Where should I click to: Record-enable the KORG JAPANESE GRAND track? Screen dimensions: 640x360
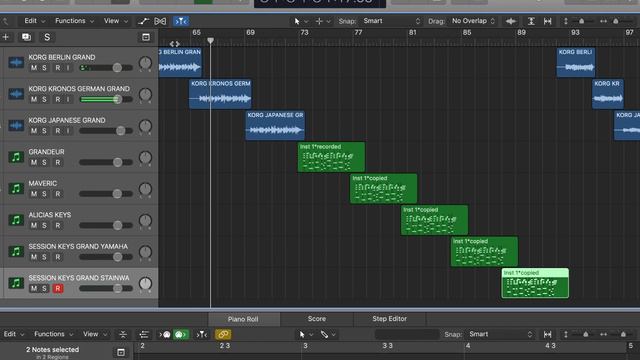(58, 131)
